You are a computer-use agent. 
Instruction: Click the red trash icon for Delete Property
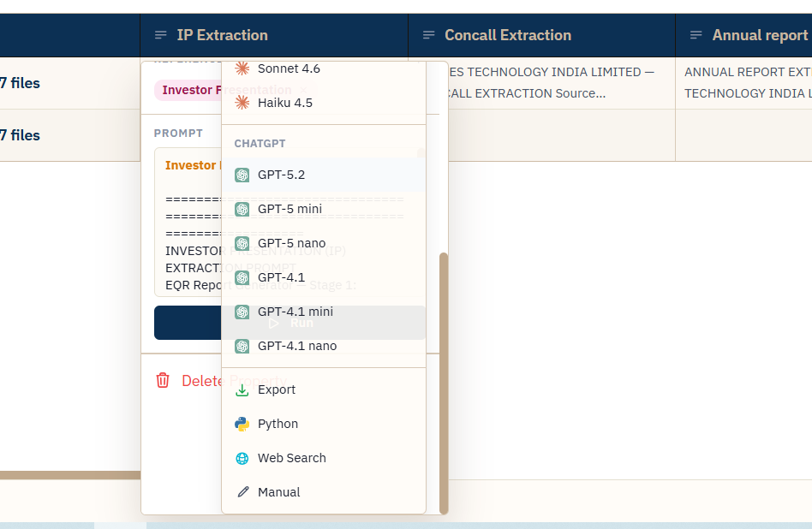[163, 380]
